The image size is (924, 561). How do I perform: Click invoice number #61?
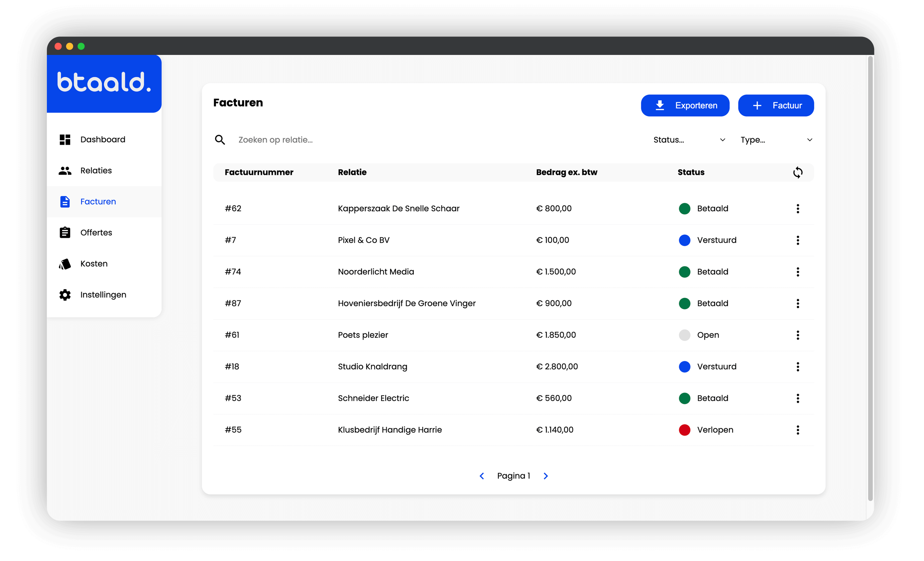click(232, 335)
